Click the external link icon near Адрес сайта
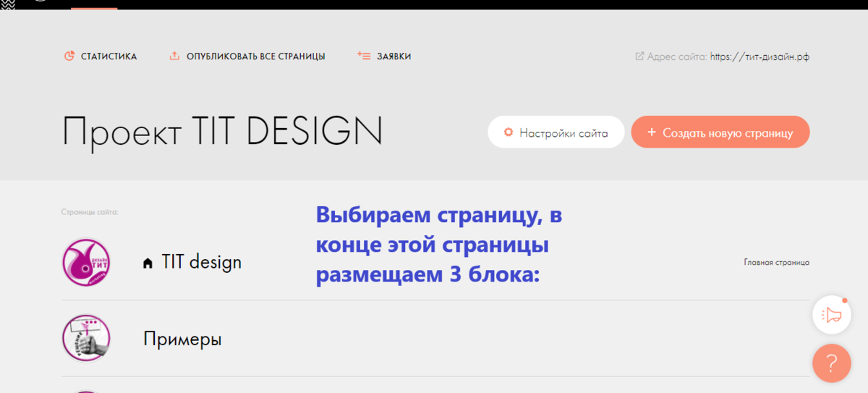The image size is (868, 393). click(x=639, y=56)
